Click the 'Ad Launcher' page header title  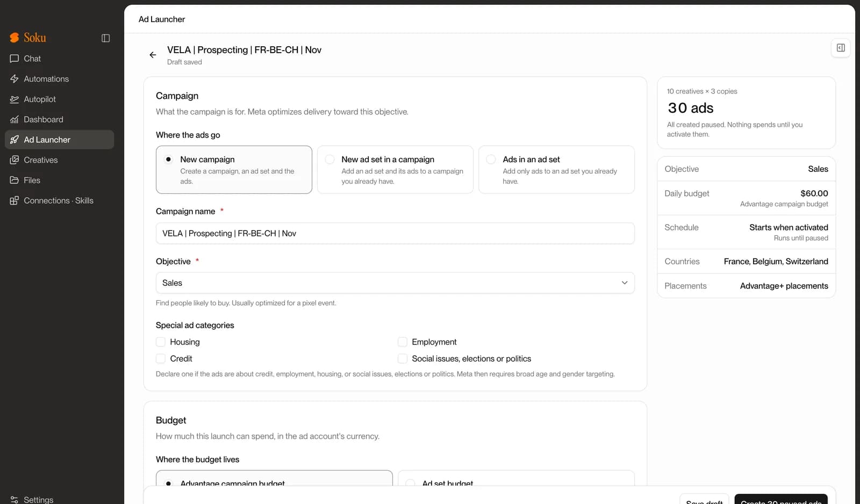(x=162, y=19)
